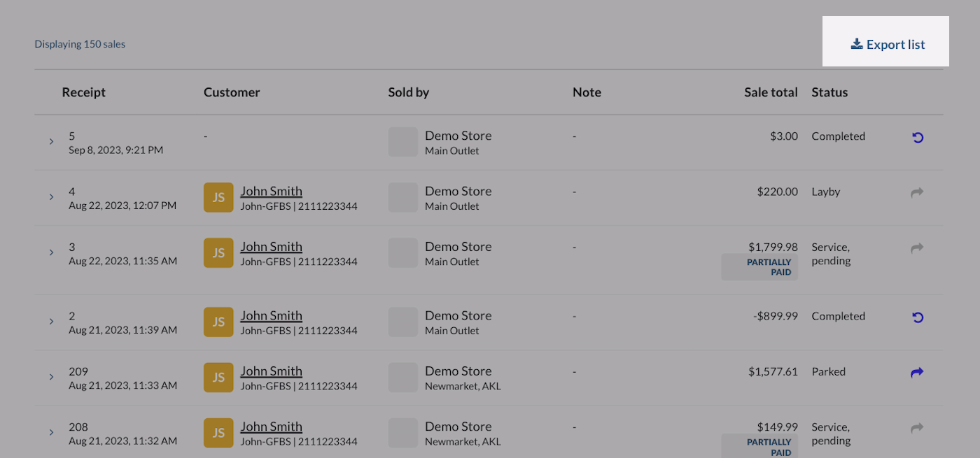Click the JS avatar on receipt 4
Viewport: 980px width, 458px height.
(x=218, y=197)
